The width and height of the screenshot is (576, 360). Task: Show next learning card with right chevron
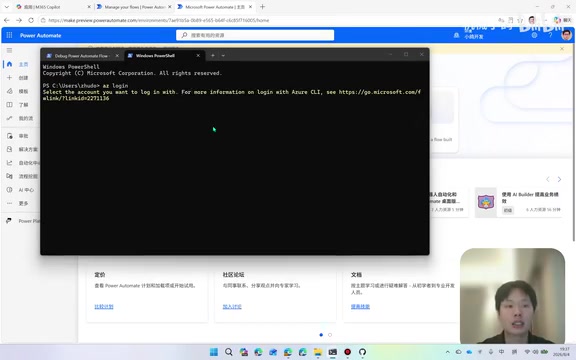pos(559,179)
